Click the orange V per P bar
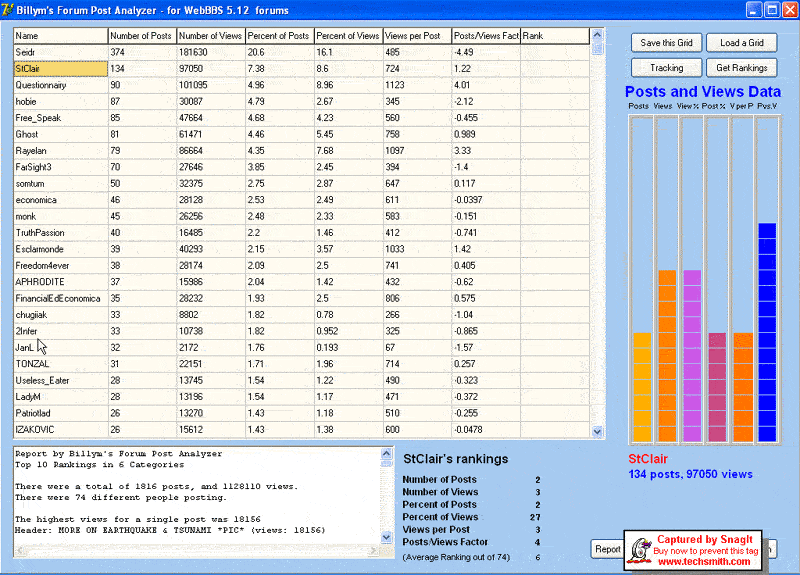This screenshot has width=800, height=575. coord(743,387)
